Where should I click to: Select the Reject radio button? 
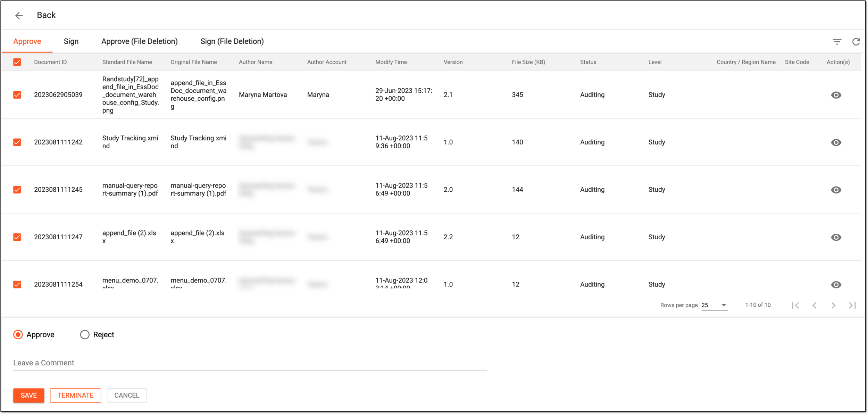click(x=85, y=334)
